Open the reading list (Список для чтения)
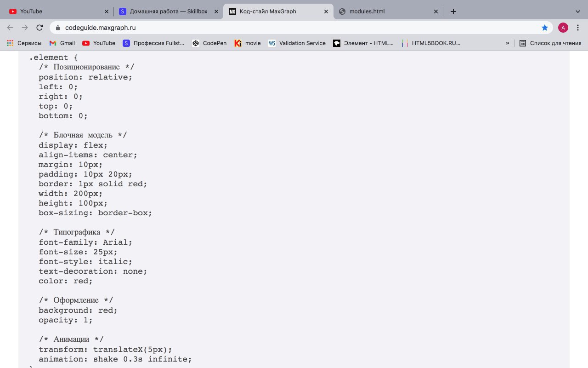 (550, 43)
